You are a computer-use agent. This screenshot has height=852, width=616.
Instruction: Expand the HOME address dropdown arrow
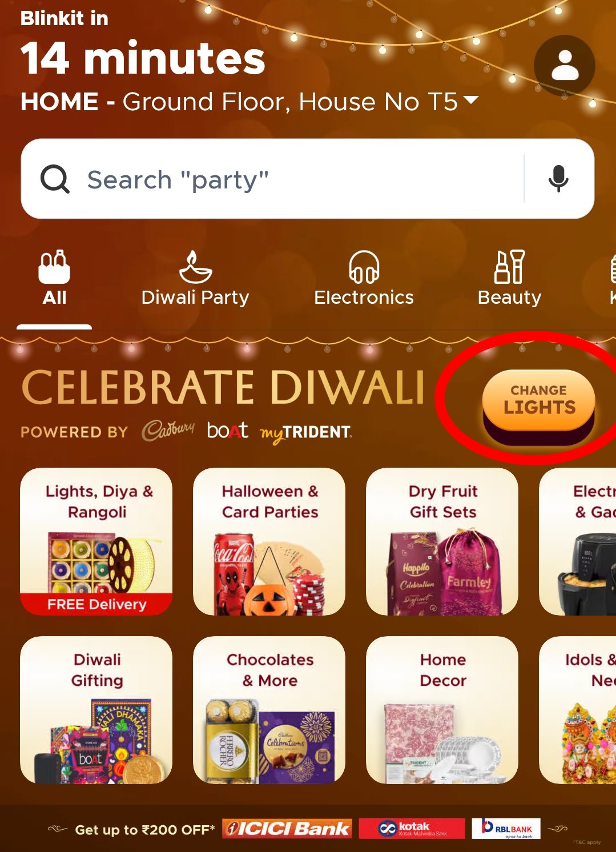[471, 101]
